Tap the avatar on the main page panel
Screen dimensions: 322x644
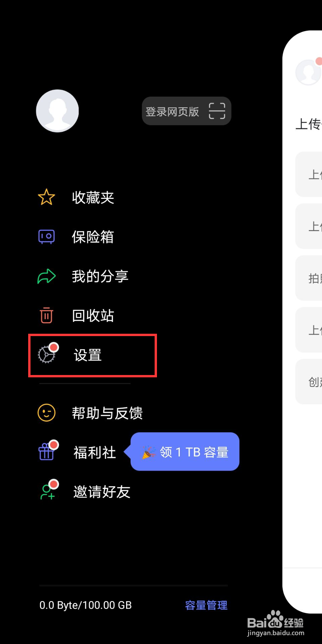click(x=309, y=71)
